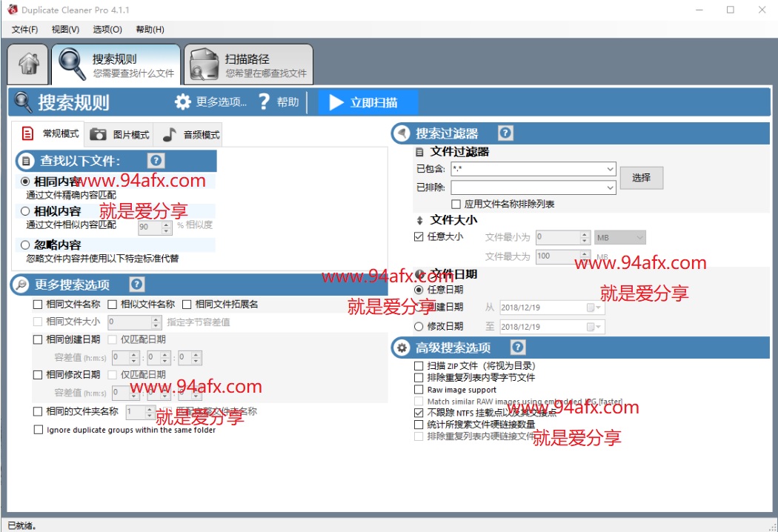
Task: Select 修改日期 radio option
Action: pyautogui.click(x=419, y=327)
